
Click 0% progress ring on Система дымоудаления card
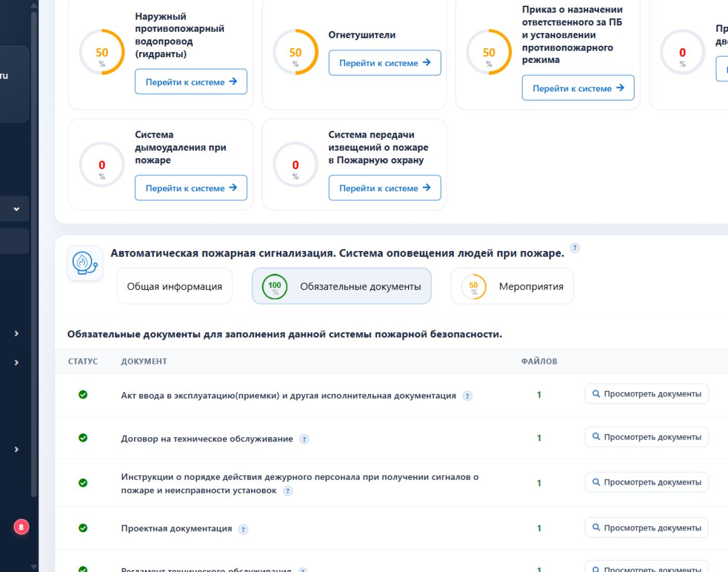[x=102, y=164]
